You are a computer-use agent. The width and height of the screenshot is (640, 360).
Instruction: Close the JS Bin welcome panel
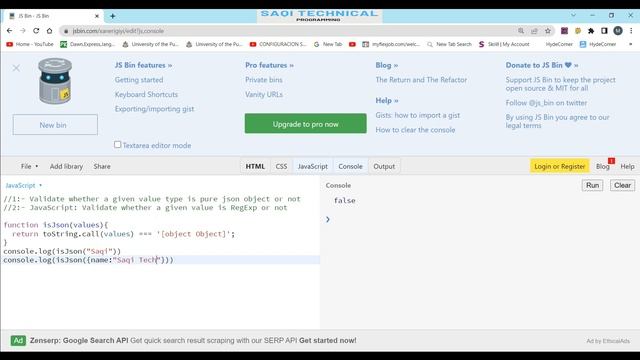16,68
